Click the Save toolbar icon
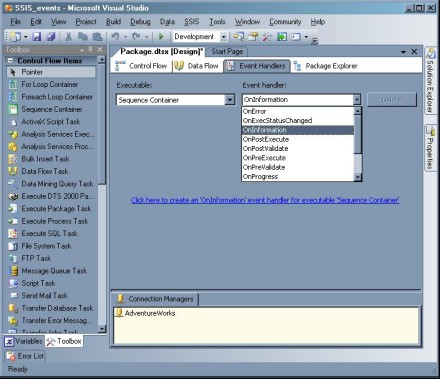440x379 pixels. (x=36, y=37)
